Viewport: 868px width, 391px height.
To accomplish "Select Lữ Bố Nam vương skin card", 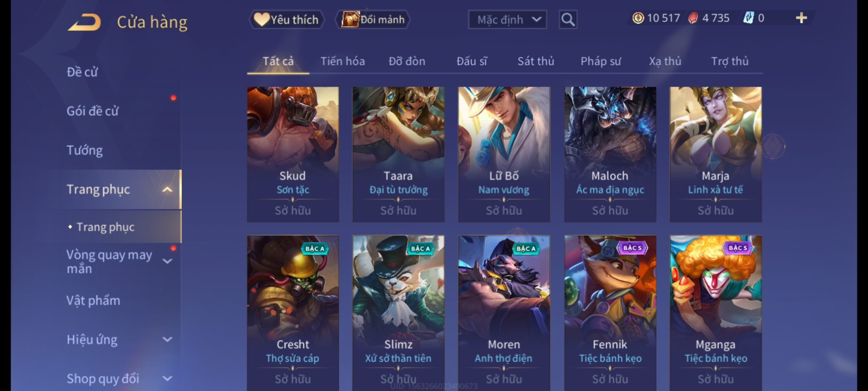I will click(x=504, y=154).
